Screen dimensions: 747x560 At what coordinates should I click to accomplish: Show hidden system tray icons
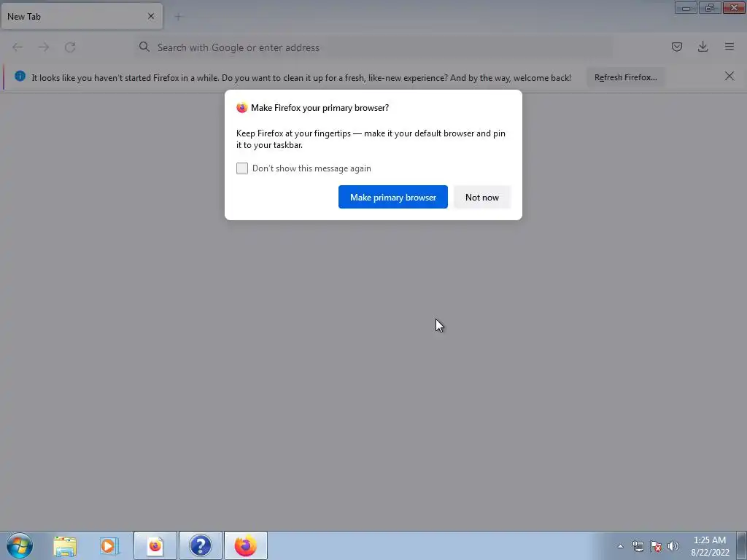click(620, 547)
